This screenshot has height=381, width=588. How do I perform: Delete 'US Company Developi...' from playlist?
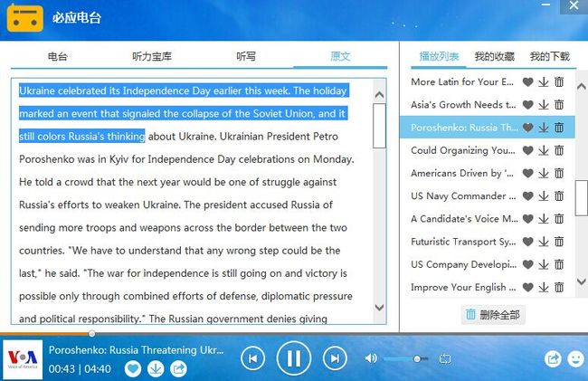(559, 264)
